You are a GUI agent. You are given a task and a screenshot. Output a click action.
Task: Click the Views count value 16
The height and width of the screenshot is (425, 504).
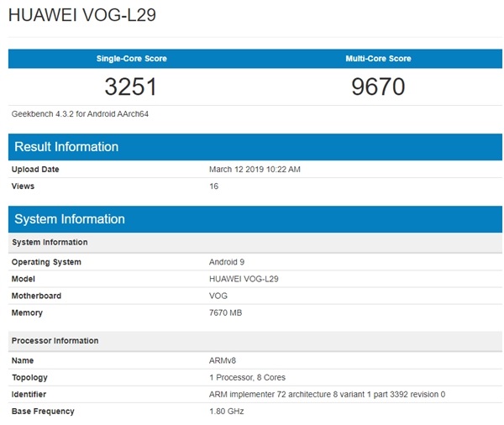point(213,186)
